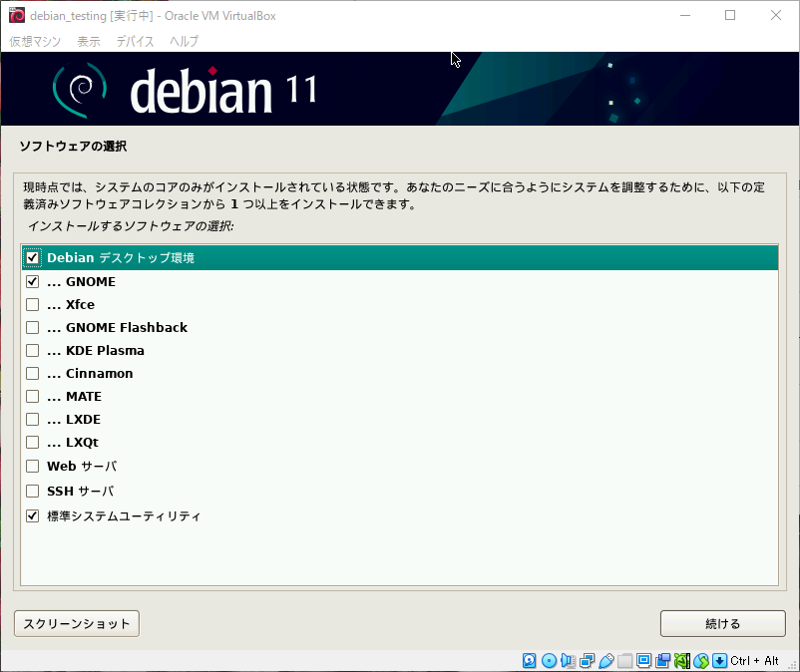Click the Cinnamon label text
Viewport: 800px width, 672px height.
100,373
